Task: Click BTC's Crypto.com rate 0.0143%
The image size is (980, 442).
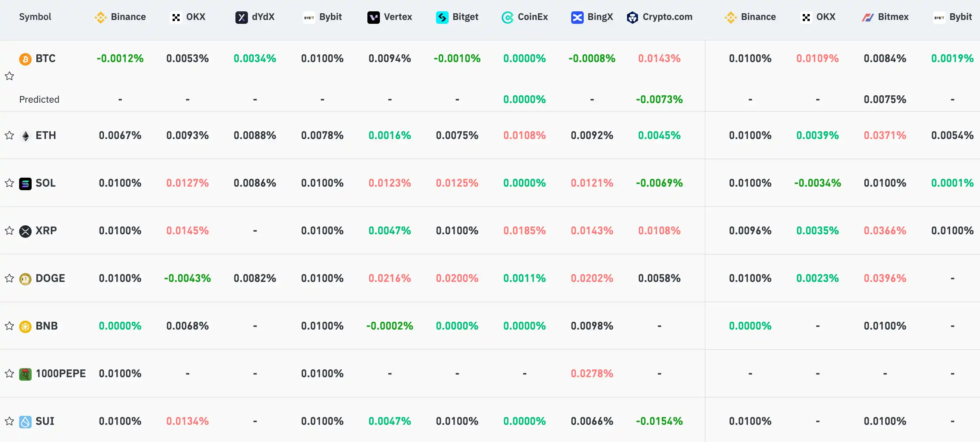Action: 659,59
